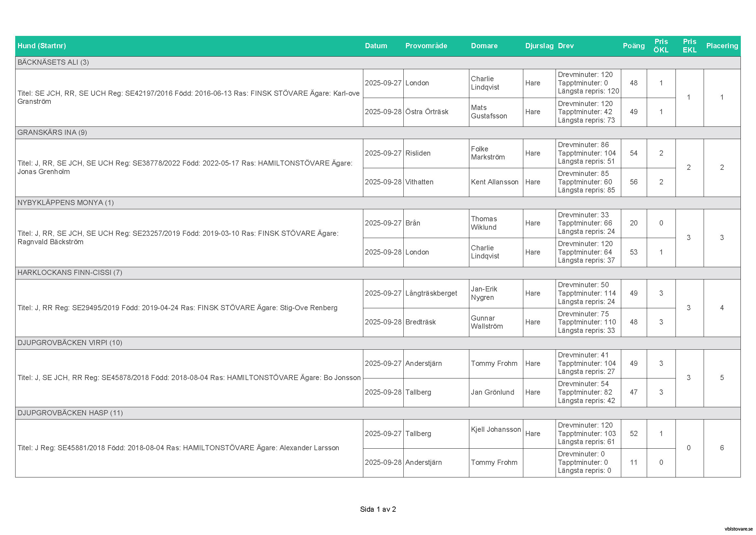
Task: Click Drev cell with 'Drevminuter: 54'
Action: (x=588, y=393)
